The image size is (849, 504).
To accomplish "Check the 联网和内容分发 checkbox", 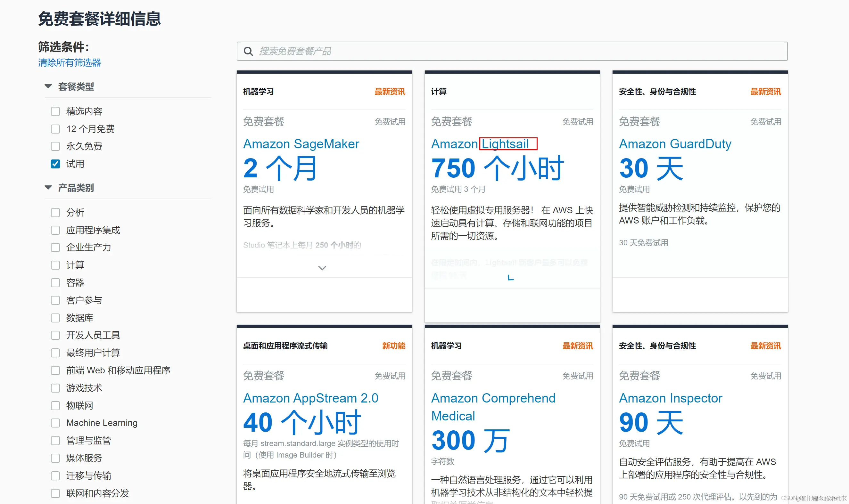I will pos(55,493).
